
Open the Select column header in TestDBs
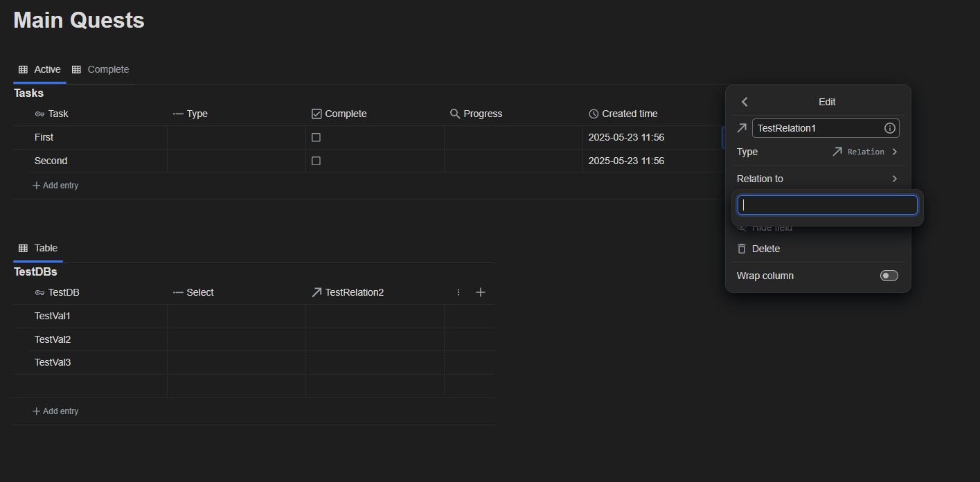(199, 292)
